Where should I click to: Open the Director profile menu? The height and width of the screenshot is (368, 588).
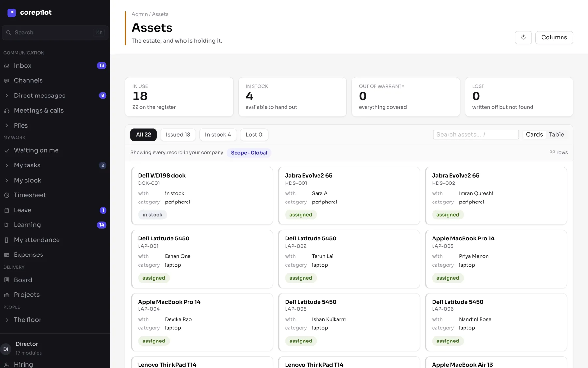coord(55,349)
